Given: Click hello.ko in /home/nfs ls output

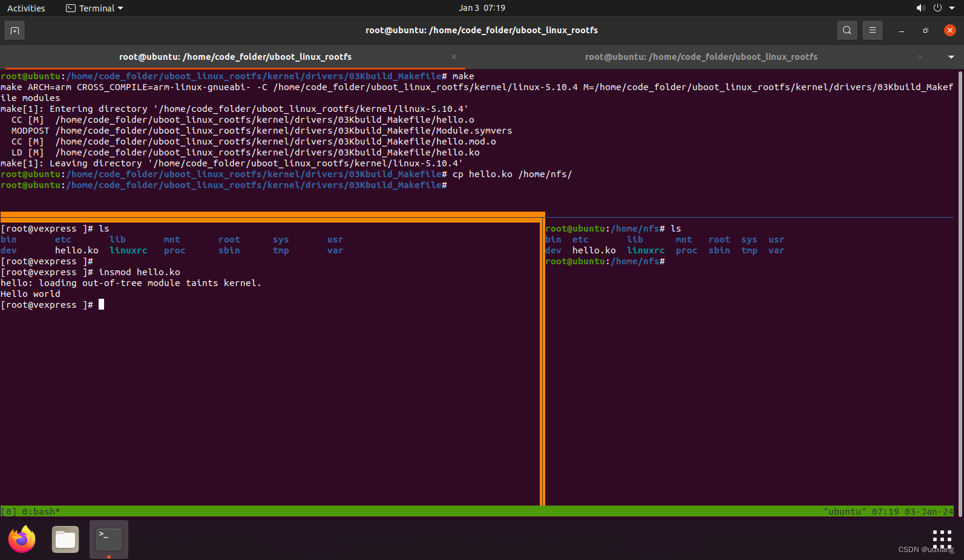Looking at the screenshot, I should 594,250.
